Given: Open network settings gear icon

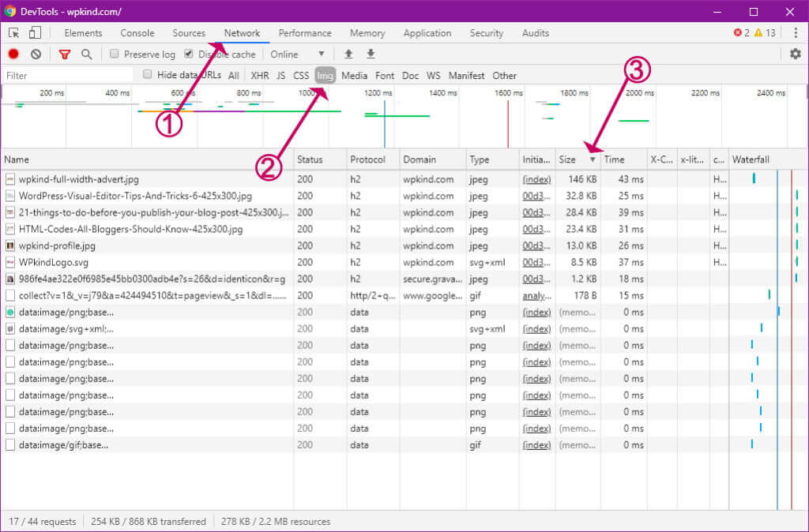Looking at the screenshot, I should tap(795, 54).
